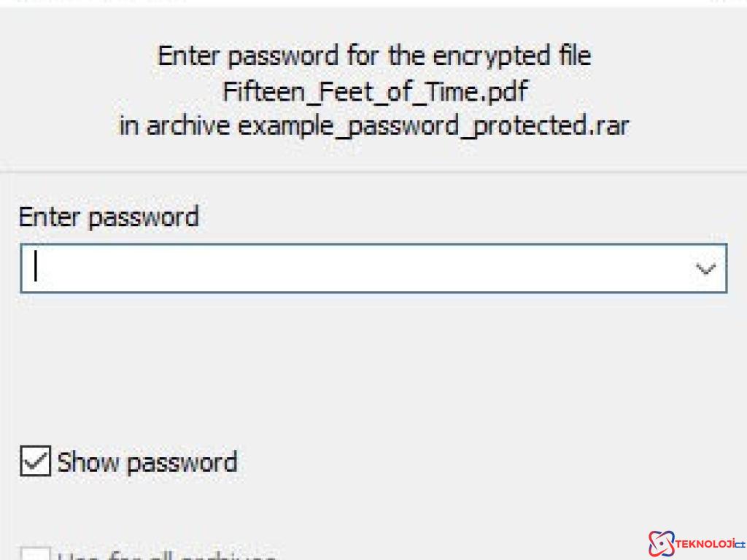
Task: Click the Show password label text
Action: (147, 462)
